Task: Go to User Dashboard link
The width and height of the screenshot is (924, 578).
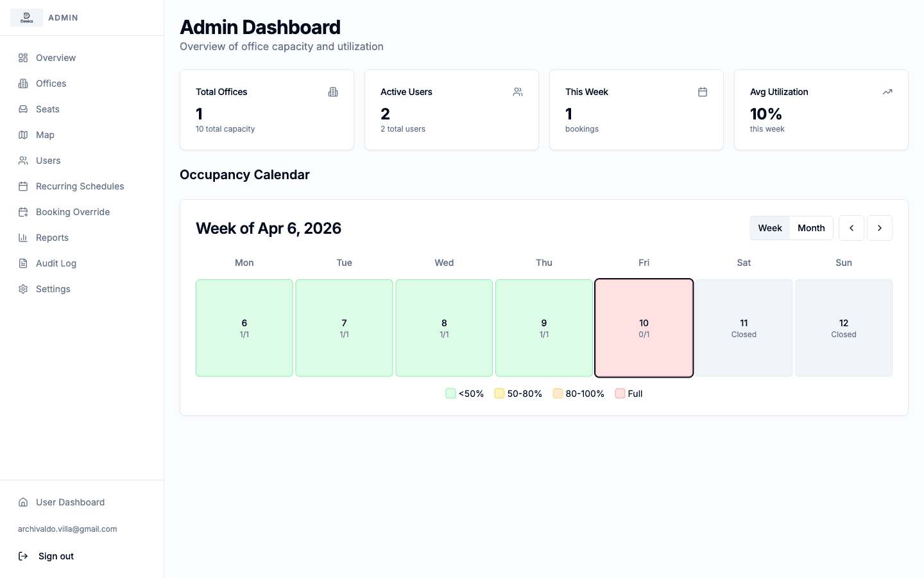Action: pyautogui.click(x=70, y=502)
